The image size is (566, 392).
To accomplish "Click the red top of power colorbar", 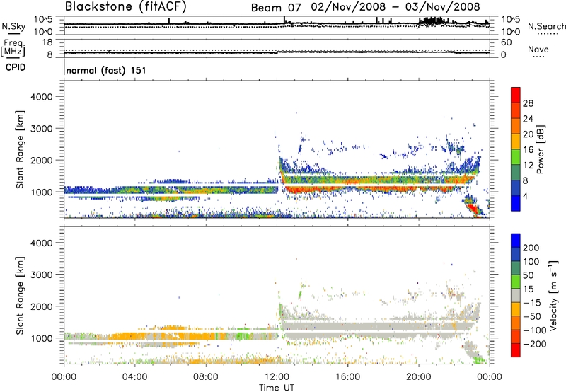I will click(x=516, y=95).
